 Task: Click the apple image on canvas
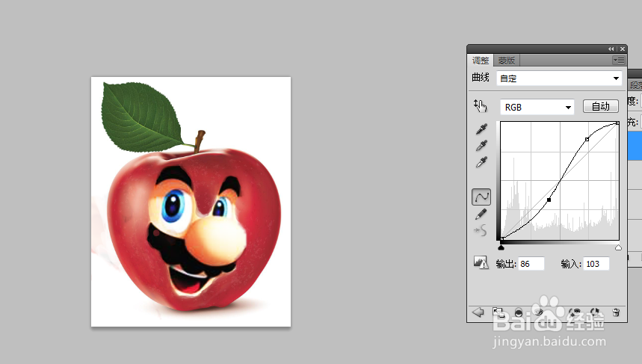pyautogui.click(x=191, y=202)
